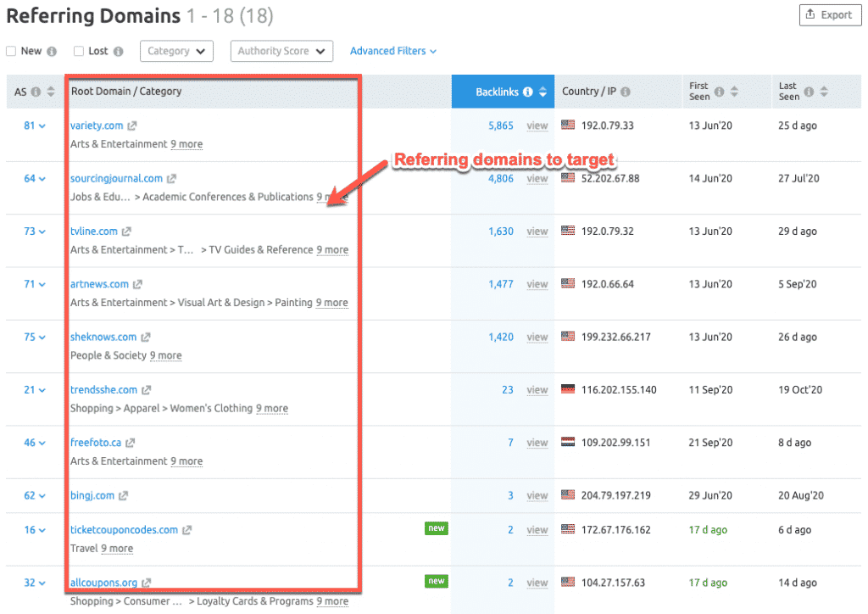Open variety.com external link icon
The image size is (868, 614).
(x=132, y=126)
